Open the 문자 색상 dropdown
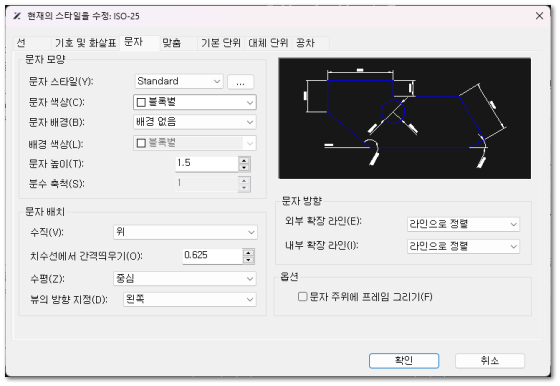This screenshot has height=386, width=560. tap(195, 102)
